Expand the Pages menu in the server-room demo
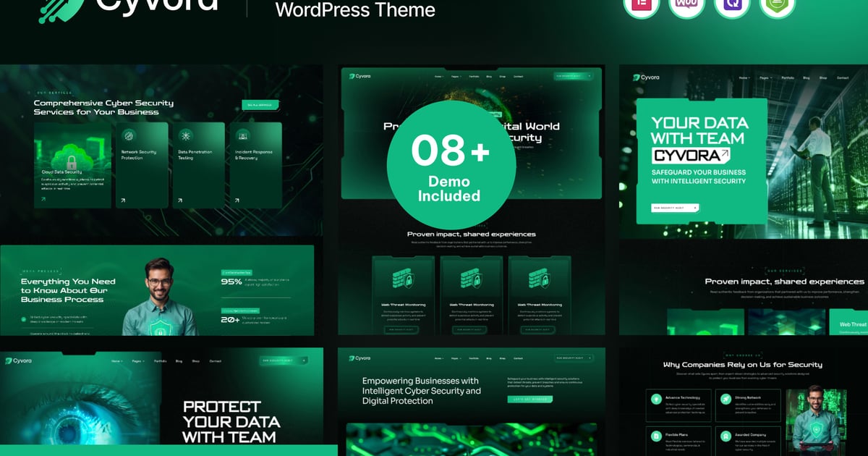 coord(765,77)
